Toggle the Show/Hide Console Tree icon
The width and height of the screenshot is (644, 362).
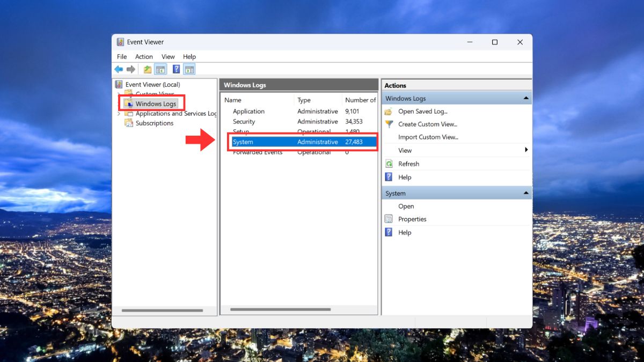click(160, 69)
